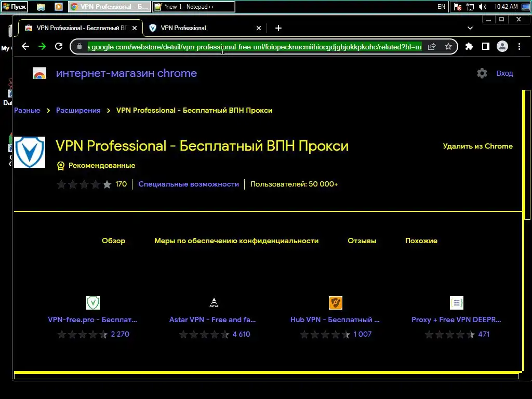Click the 471 rating count
Screen dimensions: 532x399
(484, 334)
